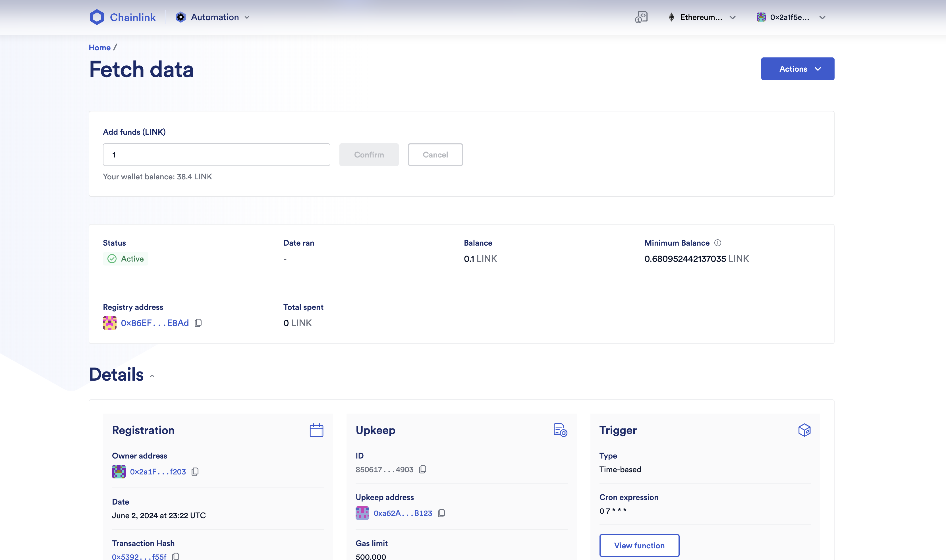Go to Home breadcrumb
The width and height of the screenshot is (946, 560).
tap(99, 47)
